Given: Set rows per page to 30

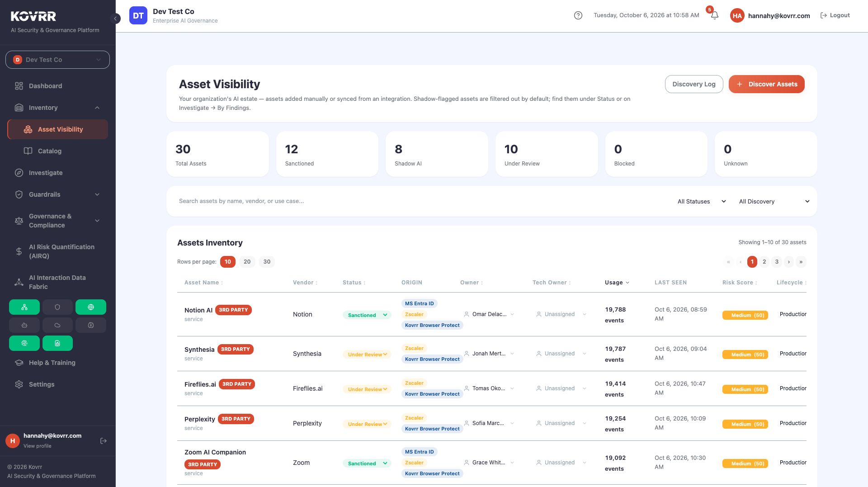Looking at the screenshot, I should point(267,262).
